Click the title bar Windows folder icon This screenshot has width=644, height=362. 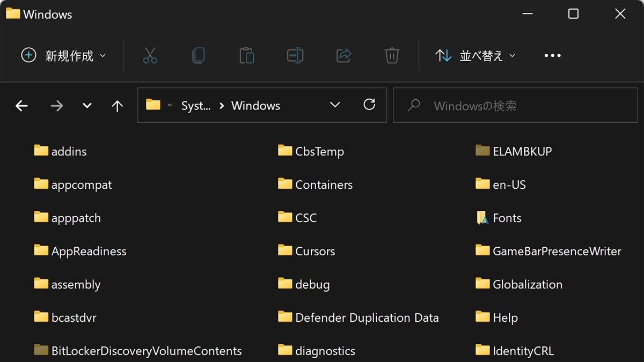click(13, 13)
